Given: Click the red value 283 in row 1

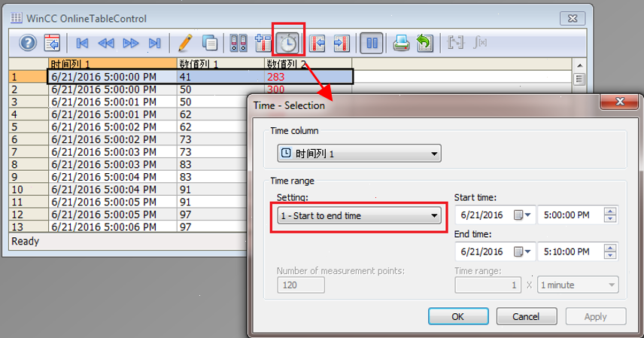Looking at the screenshot, I should click(275, 77).
